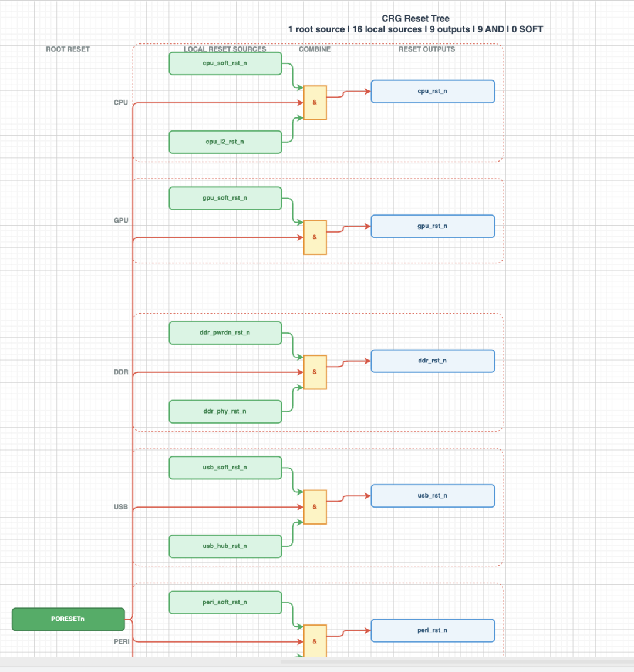Click the CRG Reset Tree title text

[x=416, y=18]
